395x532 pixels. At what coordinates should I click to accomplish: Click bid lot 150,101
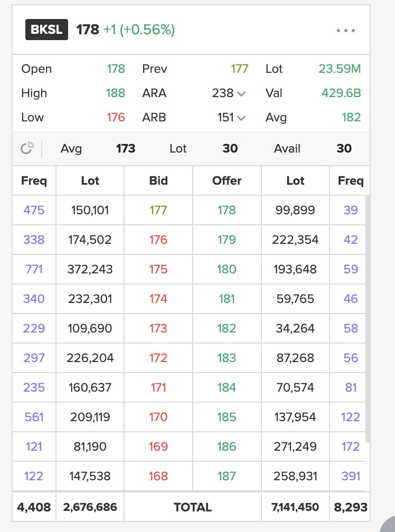[90, 210]
